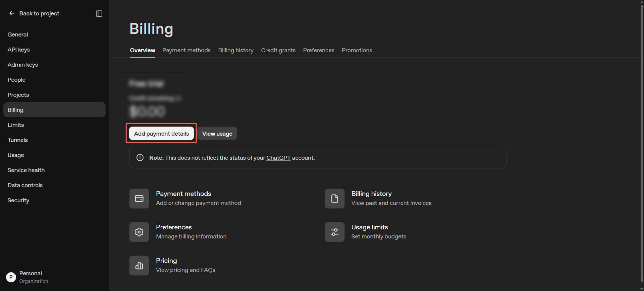Open Pricing card title
This screenshot has height=291, width=644.
166,261
